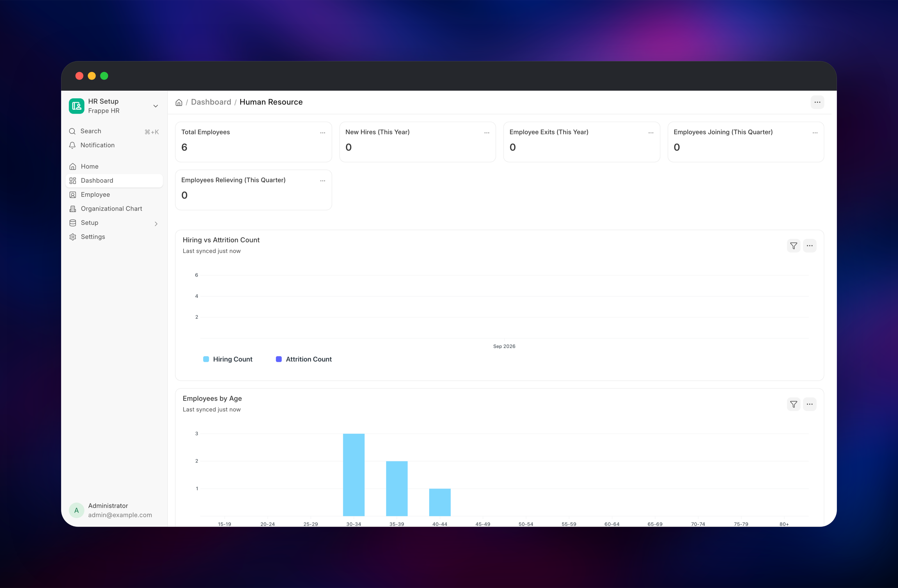Click the Administrator avatar icon
Image resolution: width=898 pixels, height=588 pixels.
(77, 510)
